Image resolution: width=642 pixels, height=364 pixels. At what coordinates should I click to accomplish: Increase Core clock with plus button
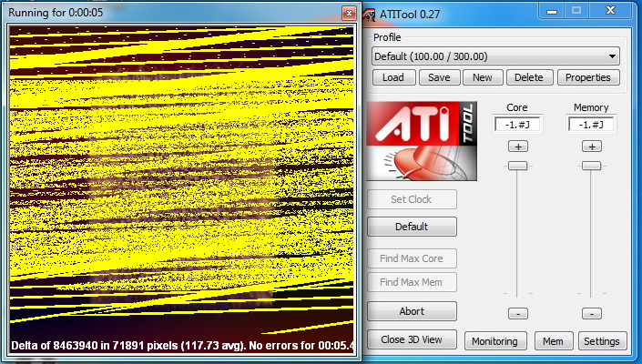pos(518,147)
